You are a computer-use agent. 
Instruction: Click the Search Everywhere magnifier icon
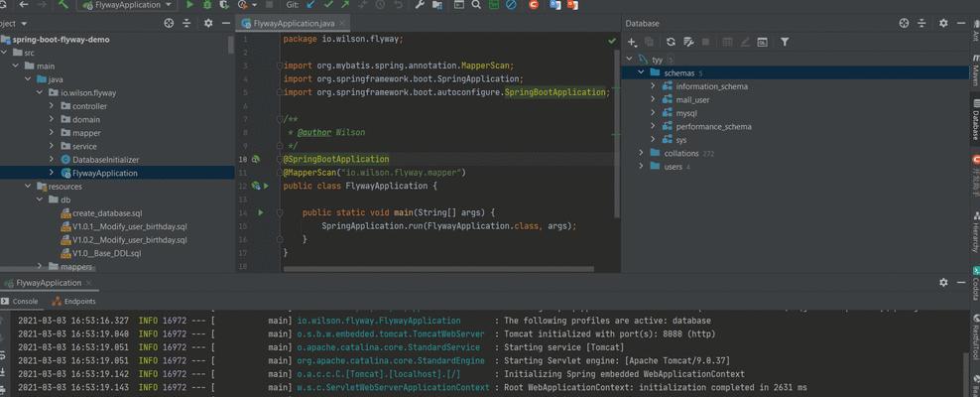[476, 4]
